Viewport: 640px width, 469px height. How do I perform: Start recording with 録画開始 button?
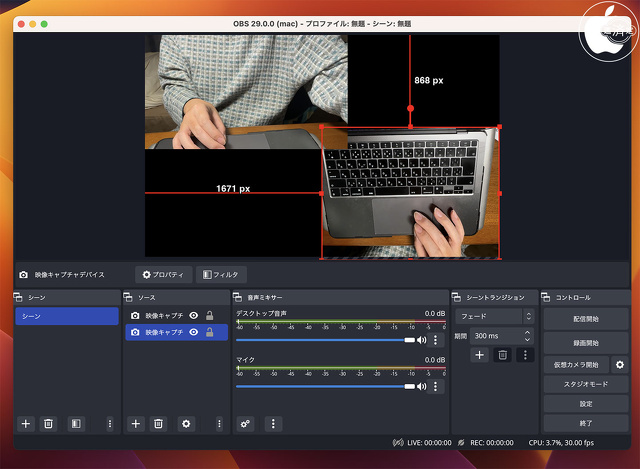click(586, 343)
